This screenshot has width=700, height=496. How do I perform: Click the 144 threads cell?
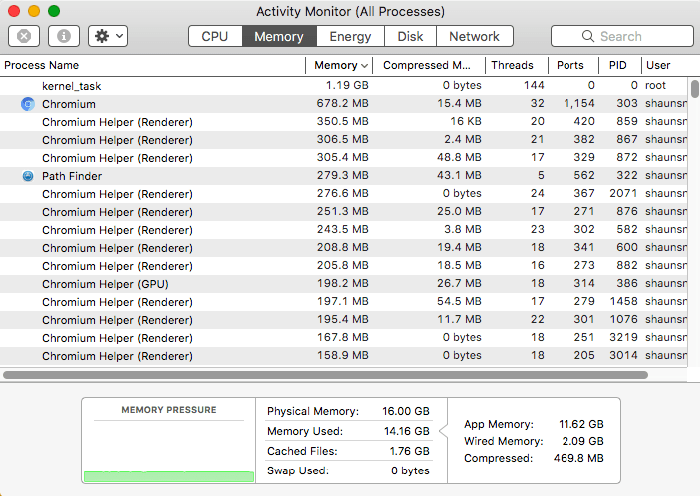coord(534,85)
